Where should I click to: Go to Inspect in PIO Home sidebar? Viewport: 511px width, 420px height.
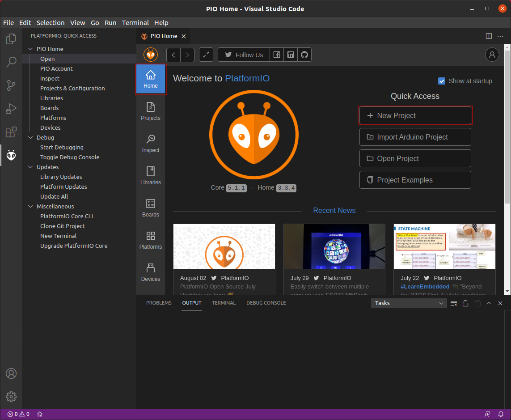coord(151,144)
